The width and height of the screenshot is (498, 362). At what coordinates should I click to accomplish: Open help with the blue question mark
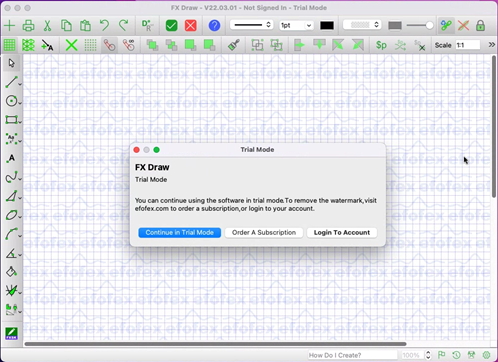click(214, 26)
